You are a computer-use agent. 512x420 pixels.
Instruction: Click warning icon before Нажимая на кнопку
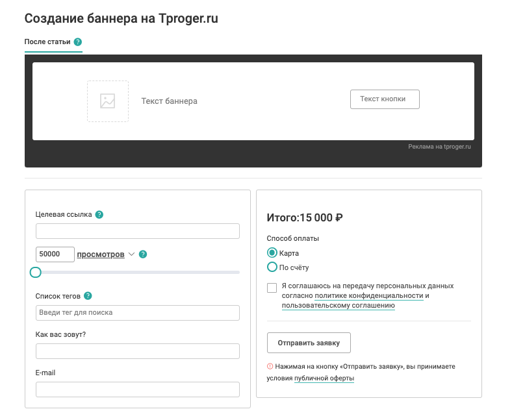pos(270,367)
